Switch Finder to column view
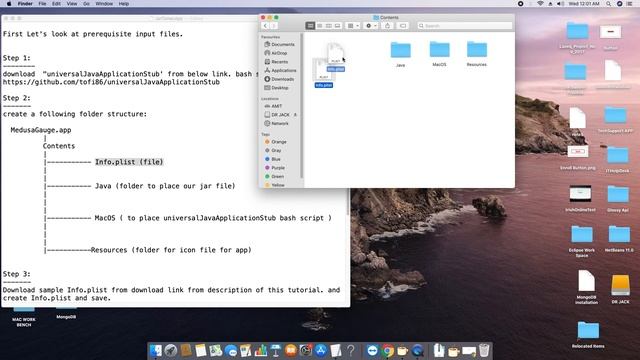 tap(329, 26)
